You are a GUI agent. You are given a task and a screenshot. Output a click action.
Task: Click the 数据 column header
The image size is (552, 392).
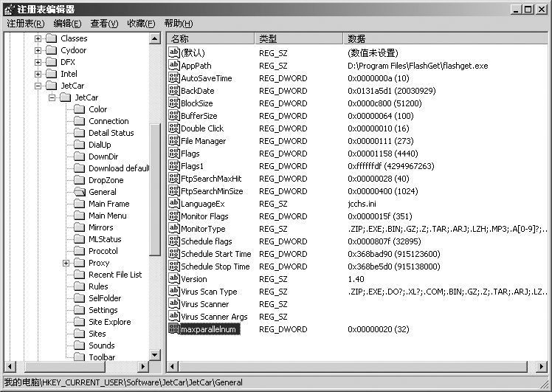(x=443, y=38)
